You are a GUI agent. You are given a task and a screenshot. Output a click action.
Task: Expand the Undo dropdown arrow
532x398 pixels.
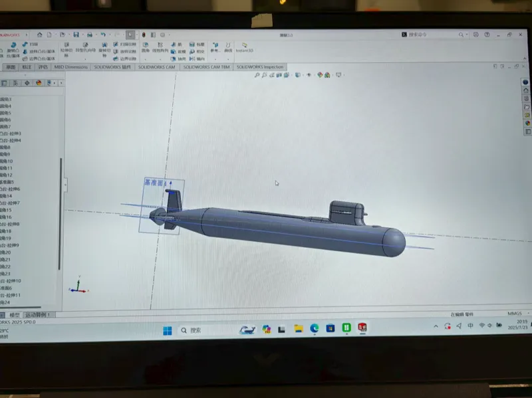109,35
